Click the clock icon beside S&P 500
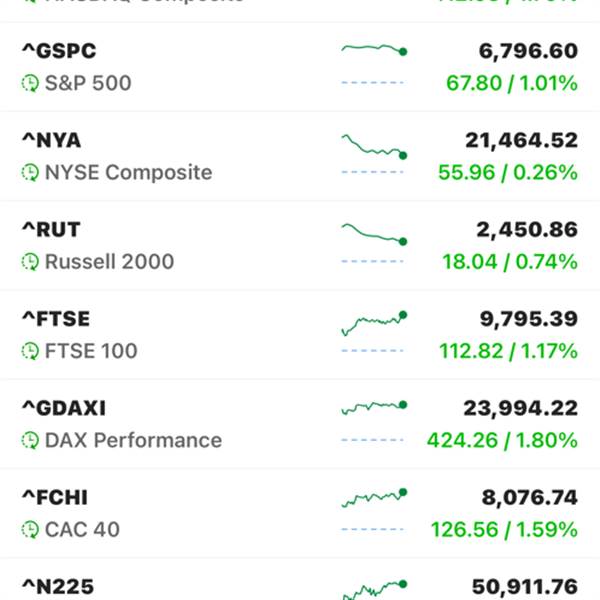Image resolution: width=600 pixels, height=600 pixels. tap(30, 84)
